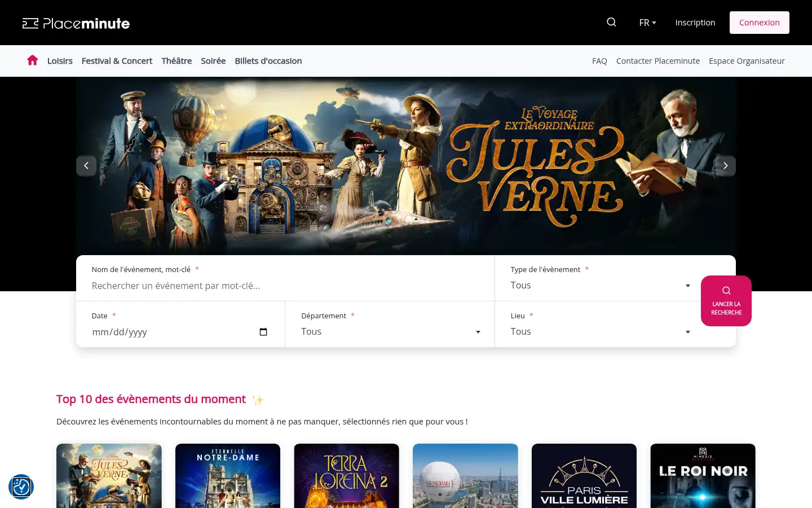Screen dimensions: 812x508
Task: Open Espace Organisateur link
Action: pos(747,61)
